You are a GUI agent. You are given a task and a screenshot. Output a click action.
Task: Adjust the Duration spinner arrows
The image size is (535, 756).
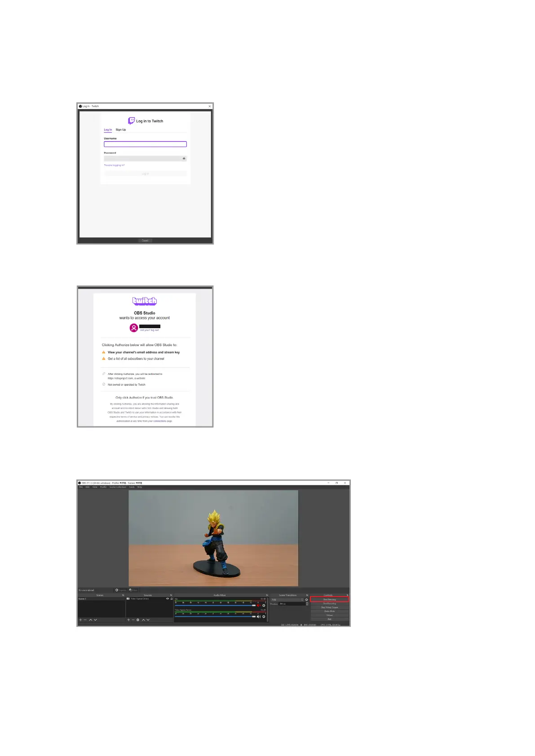click(x=307, y=604)
